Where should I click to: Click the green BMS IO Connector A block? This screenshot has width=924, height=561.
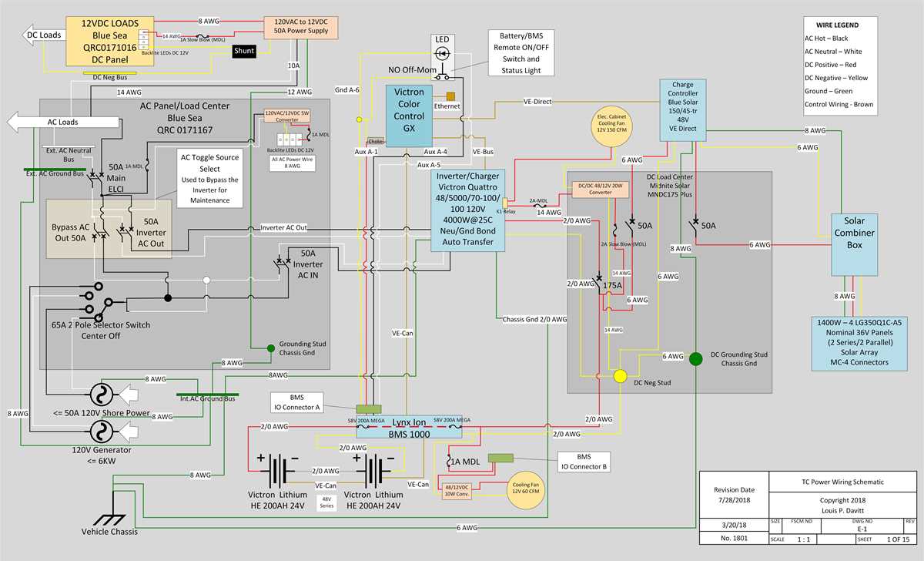369,409
